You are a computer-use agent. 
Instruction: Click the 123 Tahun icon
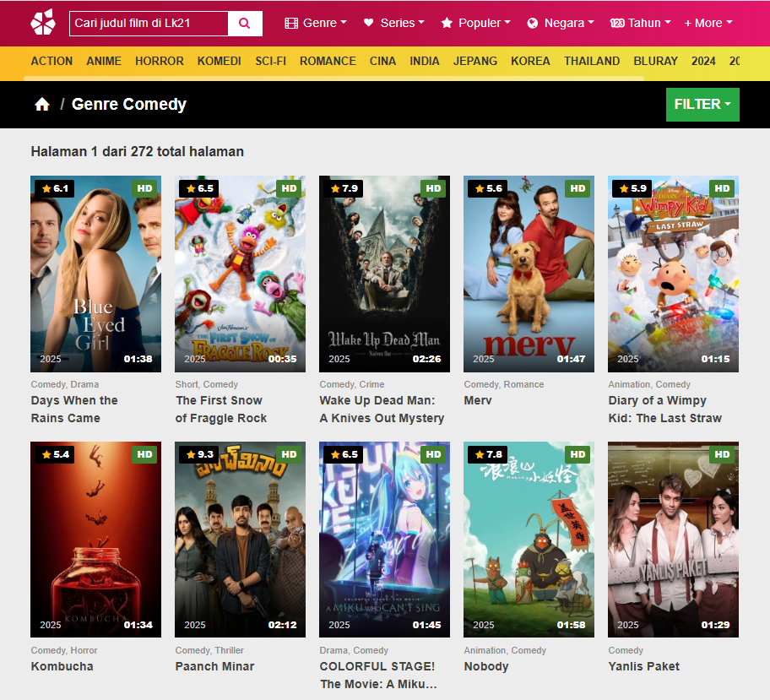tap(617, 23)
